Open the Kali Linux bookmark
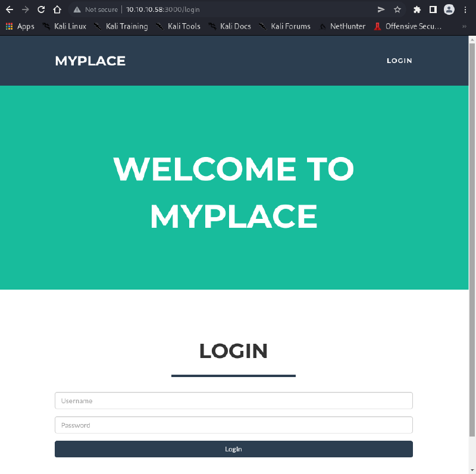The image size is (476, 474). [x=70, y=26]
